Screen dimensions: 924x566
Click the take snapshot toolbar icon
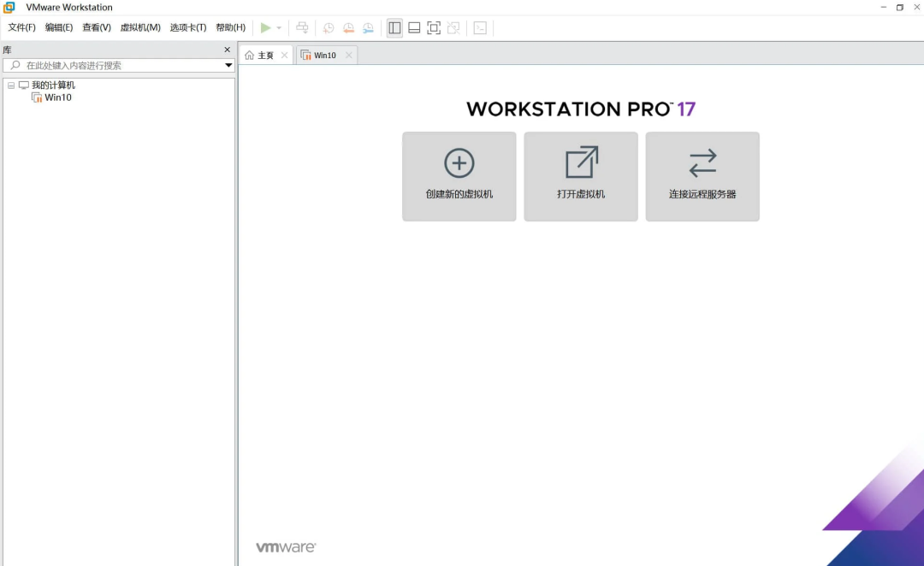(329, 28)
